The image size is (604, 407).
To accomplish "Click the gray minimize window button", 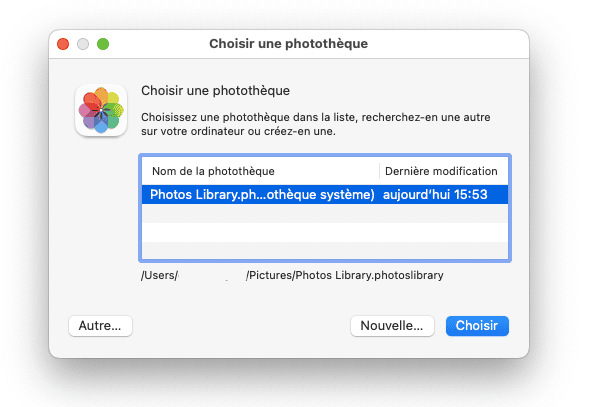I will point(83,44).
